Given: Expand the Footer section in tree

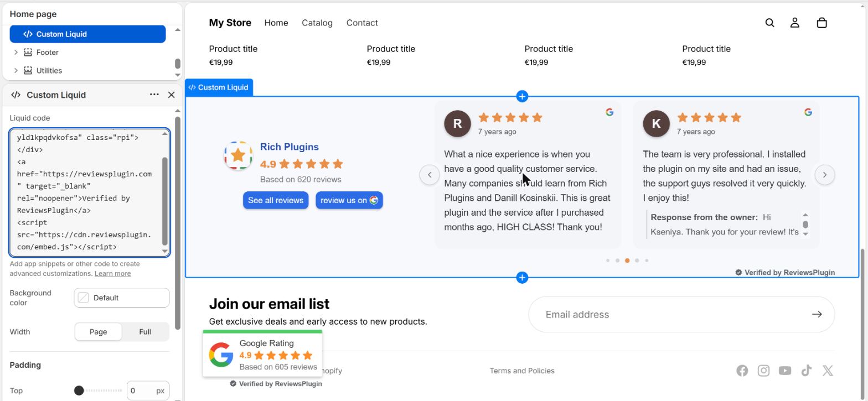Looking at the screenshot, I should point(16,52).
